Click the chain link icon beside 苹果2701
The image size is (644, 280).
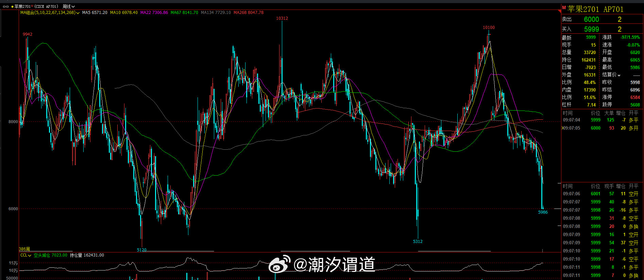pyautogui.click(x=6, y=6)
